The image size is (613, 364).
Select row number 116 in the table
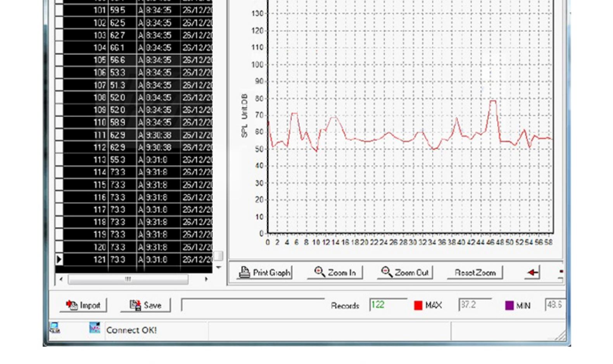tap(100, 197)
